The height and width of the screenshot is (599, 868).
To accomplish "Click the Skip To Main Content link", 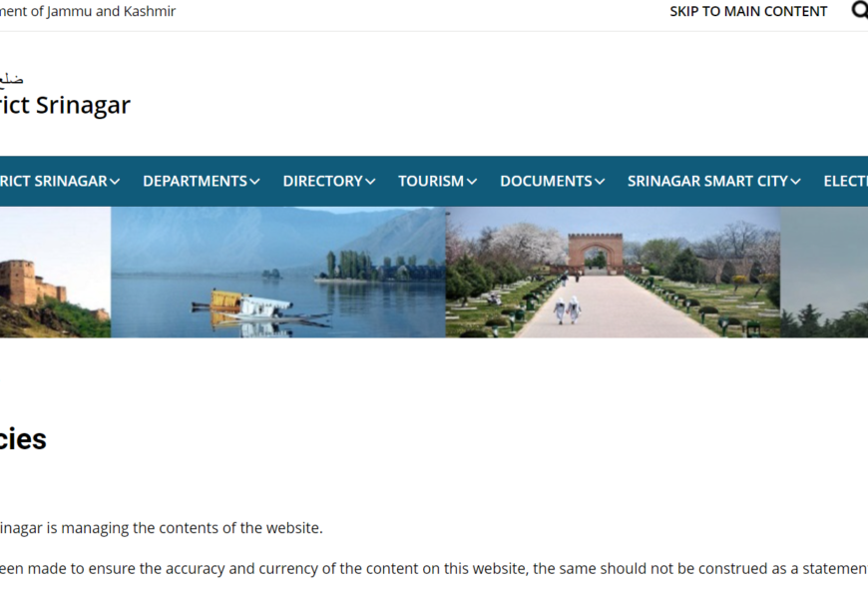I will (748, 11).
